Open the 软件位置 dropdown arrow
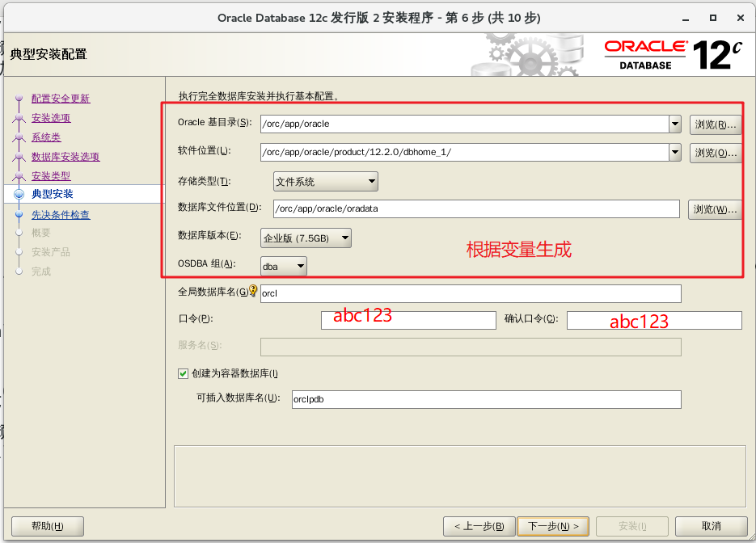Image resolution: width=756 pixels, height=543 pixels. pyautogui.click(x=675, y=152)
